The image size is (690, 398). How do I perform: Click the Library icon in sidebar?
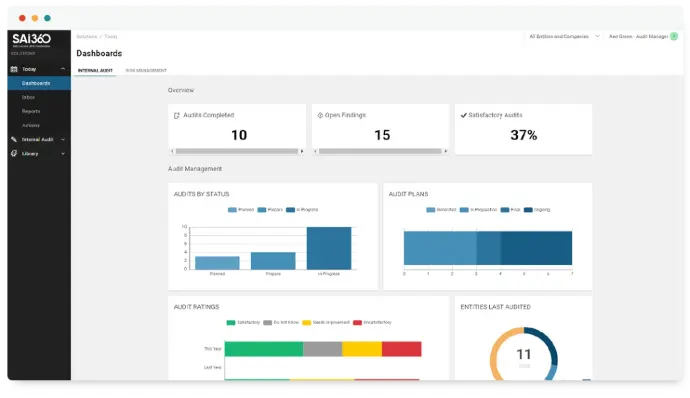14,154
